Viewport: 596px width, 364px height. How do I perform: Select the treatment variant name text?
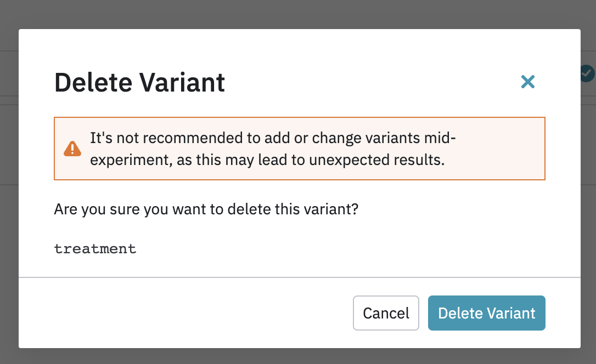pyautogui.click(x=95, y=249)
